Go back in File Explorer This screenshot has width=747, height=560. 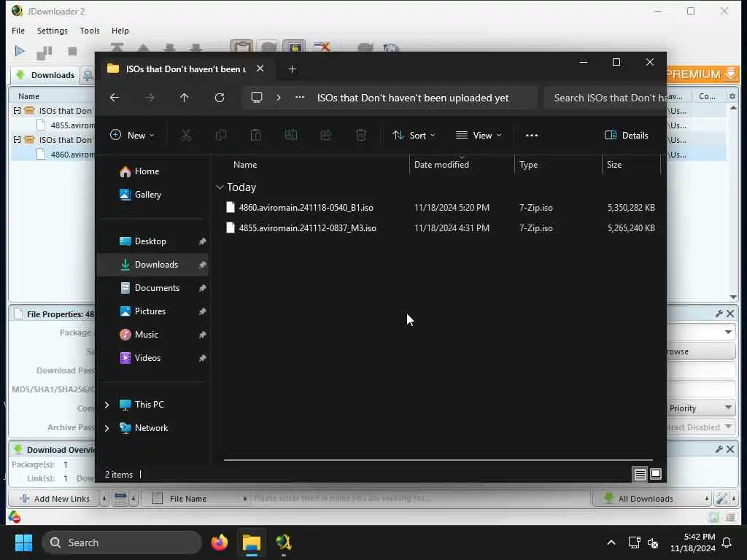[x=115, y=98]
